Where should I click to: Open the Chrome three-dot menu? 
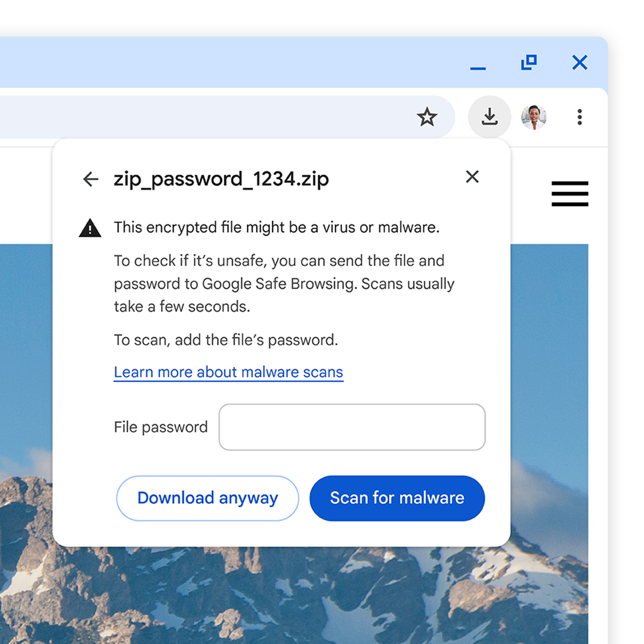point(579,117)
